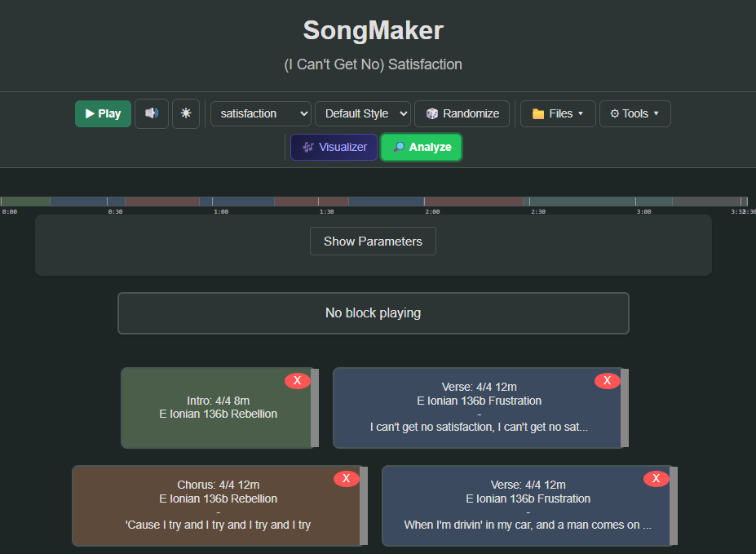Open the Visualizer

point(334,147)
